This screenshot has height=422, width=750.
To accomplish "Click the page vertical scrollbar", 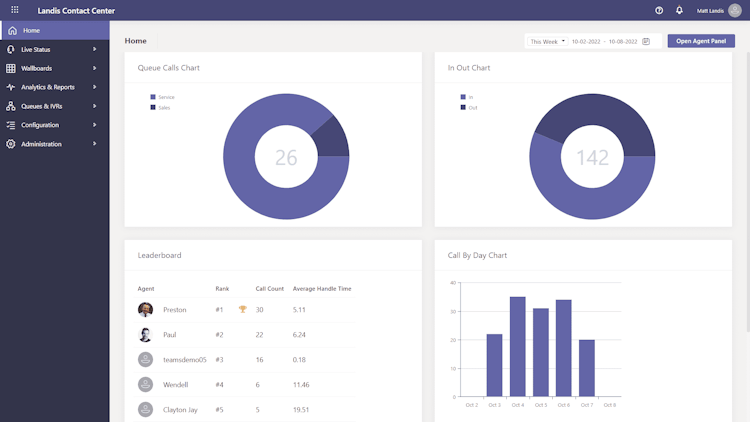I will (x=747, y=191).
